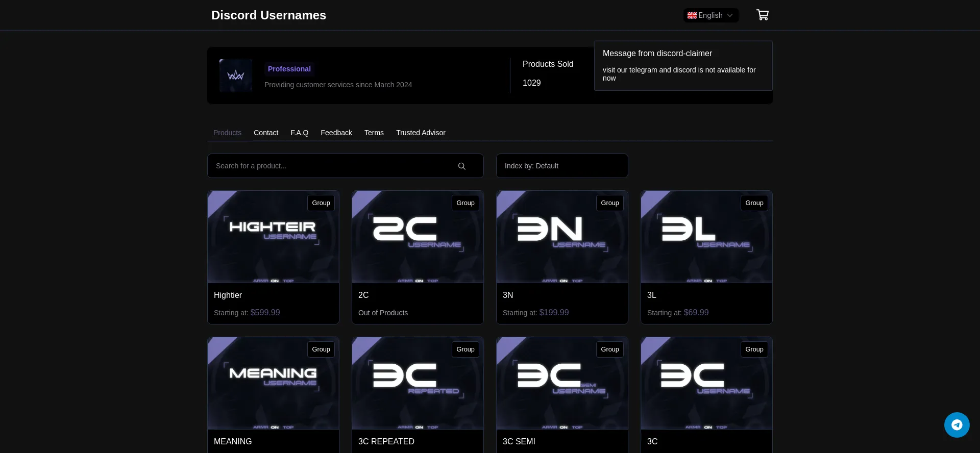
Task: Open the plain 3C username product image
Action: coord(706,383)
